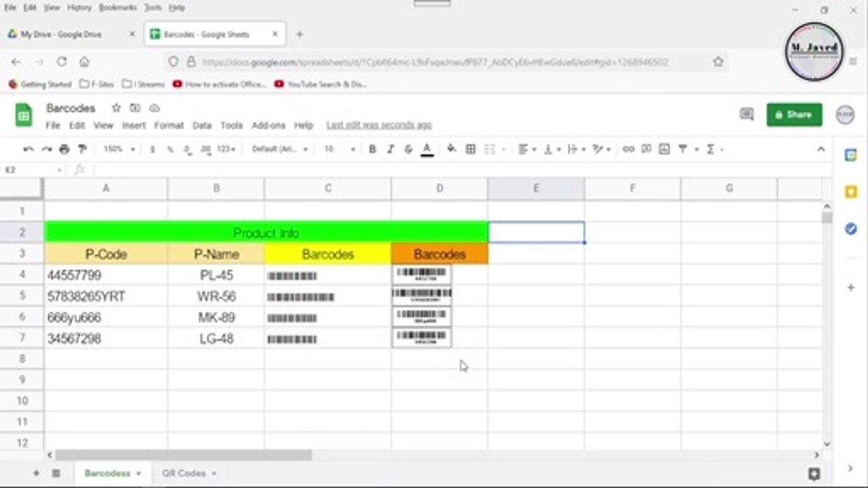Viewport: 868px width, 488px height.
Task: Increase decimal places
Action: coord(205,149)
